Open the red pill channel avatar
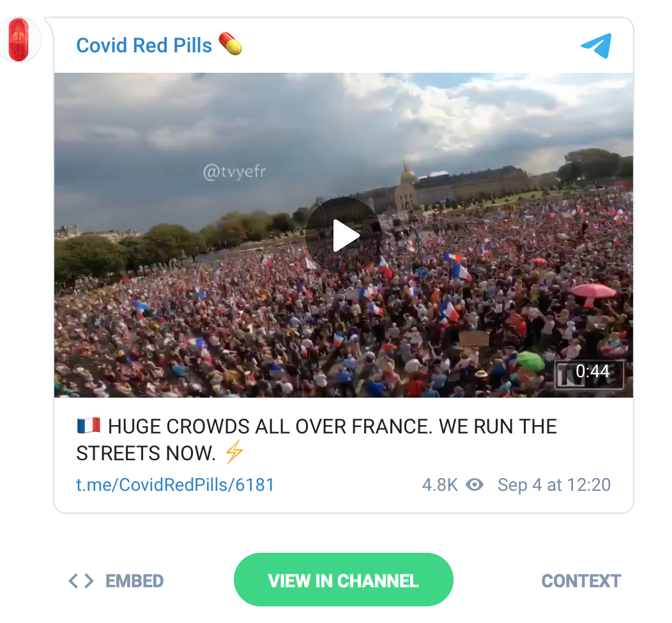672x623 pixels. tap(19, 40)
